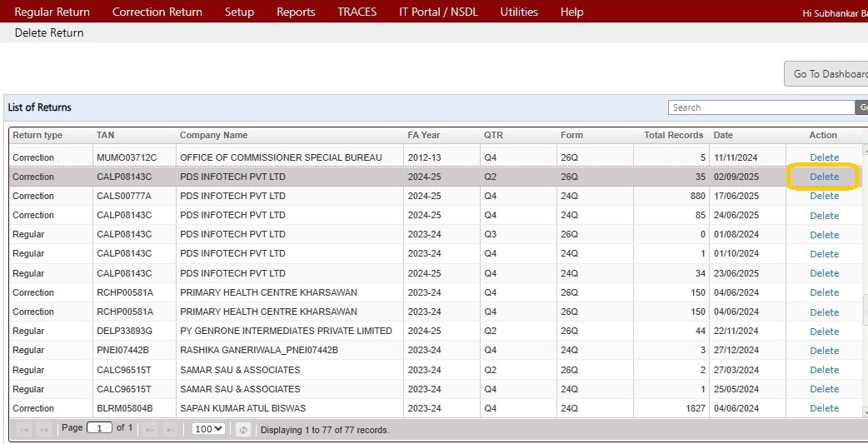
Task: Open the Regular Return menu
Action: (52, 12)
